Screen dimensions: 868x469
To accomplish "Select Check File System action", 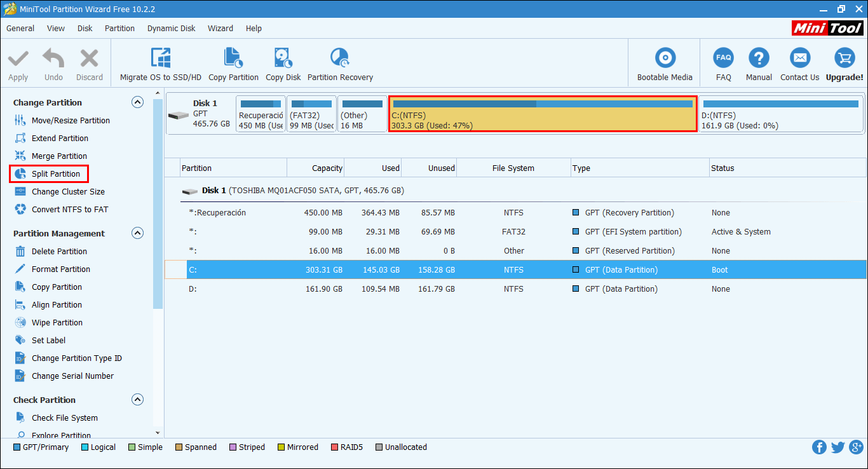I will pyautogui.click(x=57, y=418).
